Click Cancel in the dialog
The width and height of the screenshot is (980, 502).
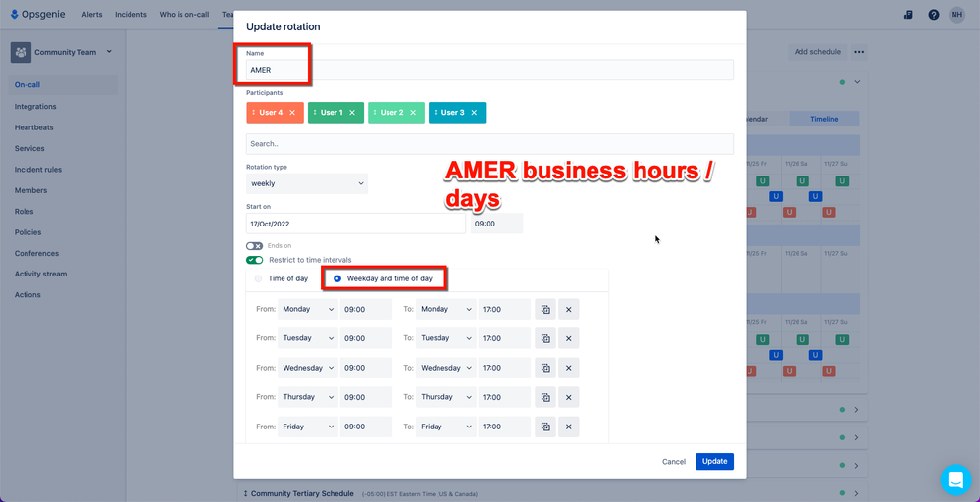(x=674, y=462)
